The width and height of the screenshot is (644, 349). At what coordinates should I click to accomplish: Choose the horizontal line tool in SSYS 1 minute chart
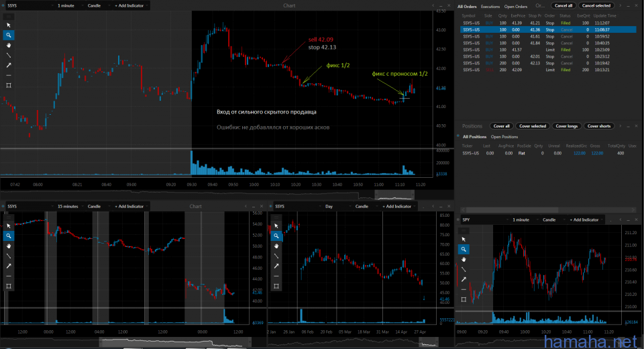coord(9,75)
